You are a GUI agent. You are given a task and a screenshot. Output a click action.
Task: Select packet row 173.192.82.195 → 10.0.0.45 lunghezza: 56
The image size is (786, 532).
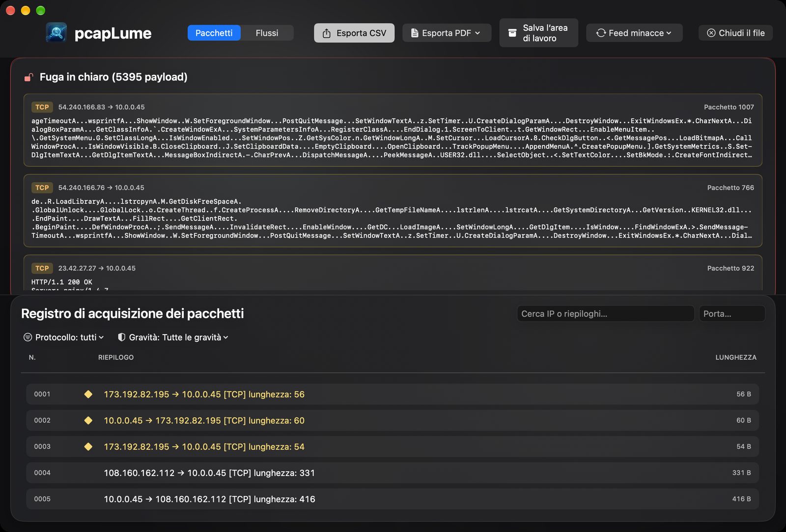click(x=393, y=394)
